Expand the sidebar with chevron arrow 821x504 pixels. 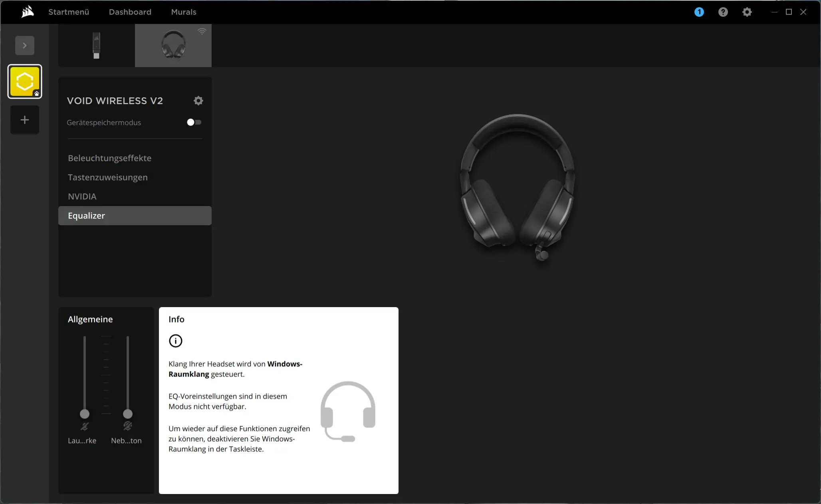25,46
